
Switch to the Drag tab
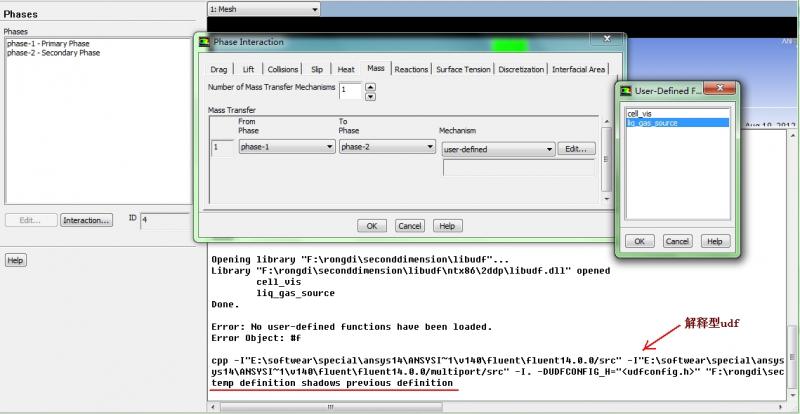pos(218,69)
